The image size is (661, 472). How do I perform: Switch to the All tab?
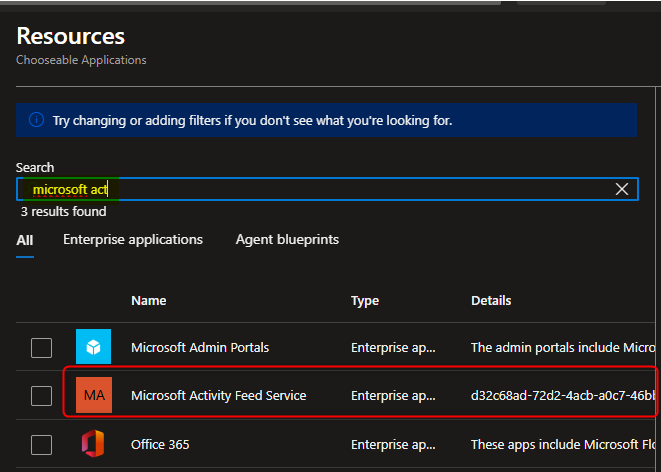point(25,240)
